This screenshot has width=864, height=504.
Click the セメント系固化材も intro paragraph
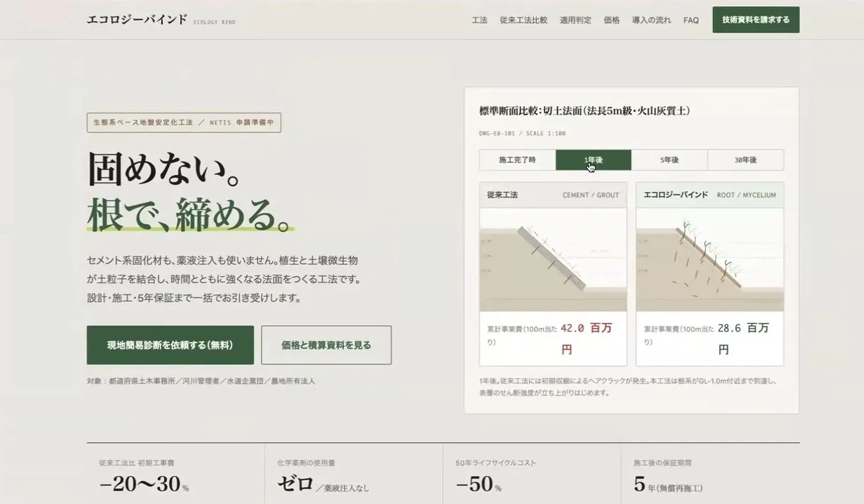[224, 279]
